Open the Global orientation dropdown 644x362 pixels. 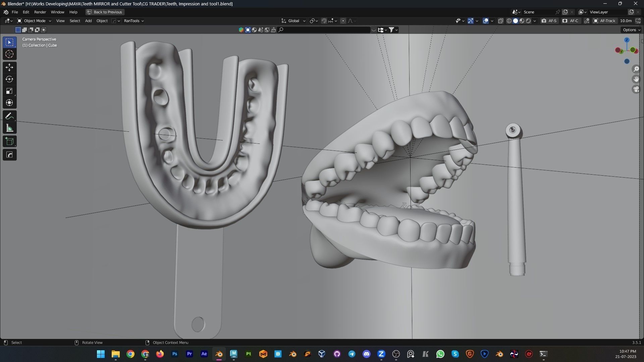293,21
